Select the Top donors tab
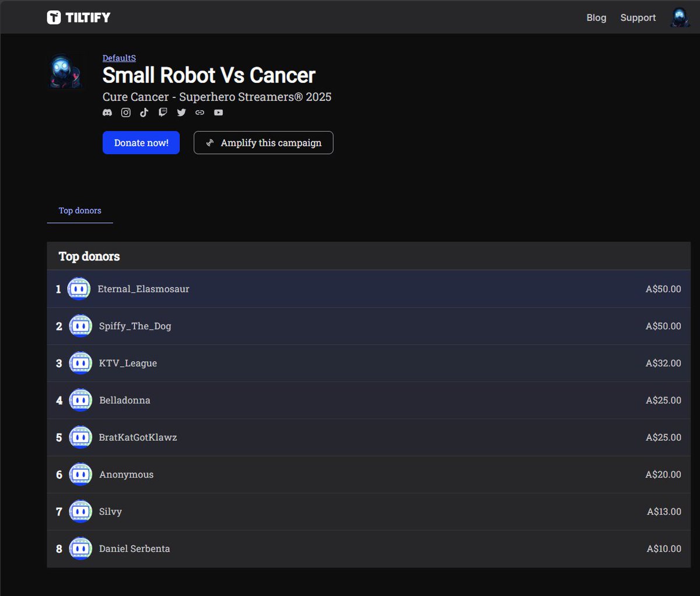The width and height of the screenshot is (700, 596). 80,211
